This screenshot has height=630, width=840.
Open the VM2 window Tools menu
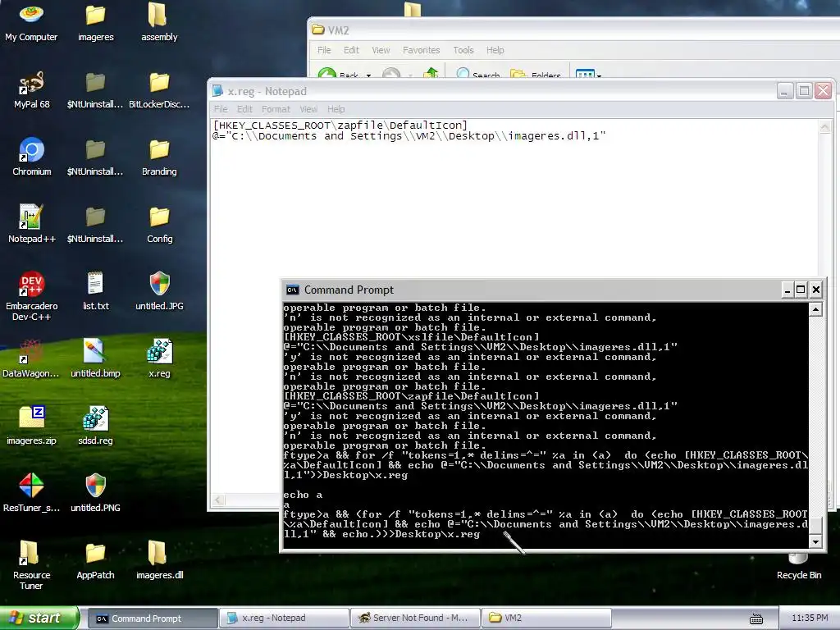(463, 50)
